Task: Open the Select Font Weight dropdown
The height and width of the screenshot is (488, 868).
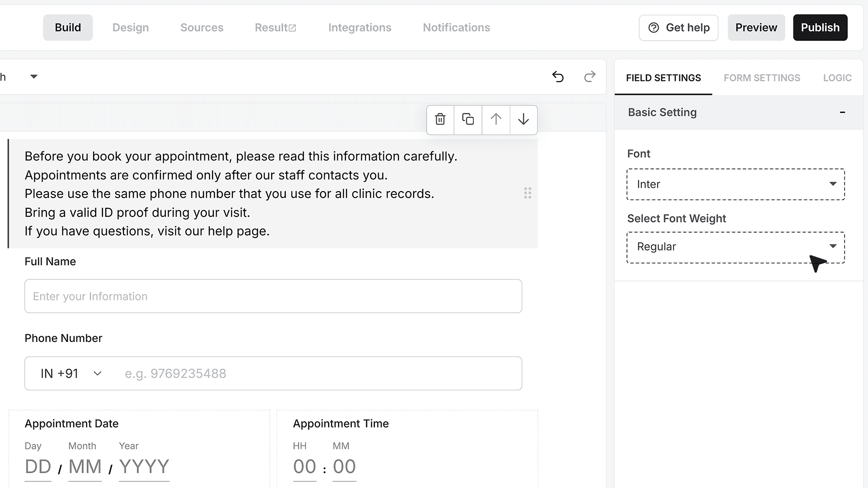Action: (x=736, y=247)
